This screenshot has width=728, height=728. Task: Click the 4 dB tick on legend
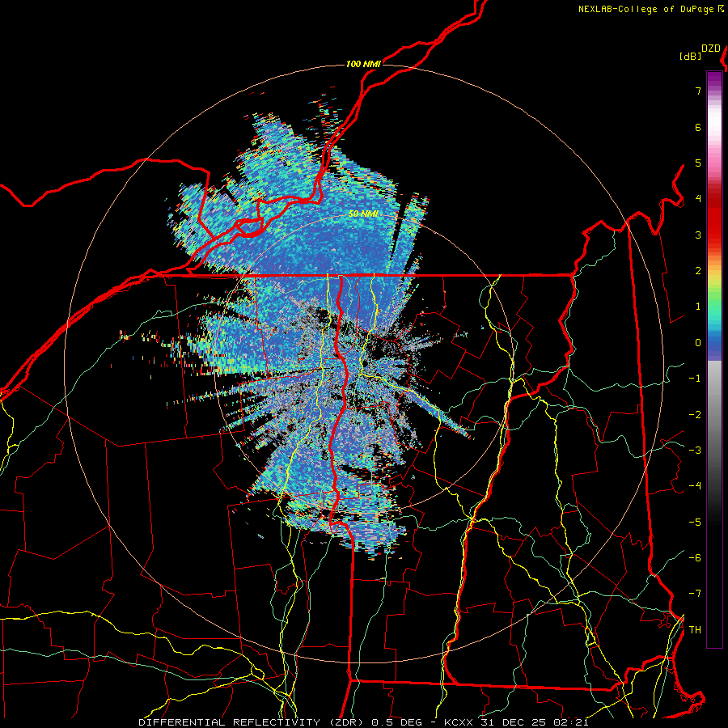[x=698, y=199]
